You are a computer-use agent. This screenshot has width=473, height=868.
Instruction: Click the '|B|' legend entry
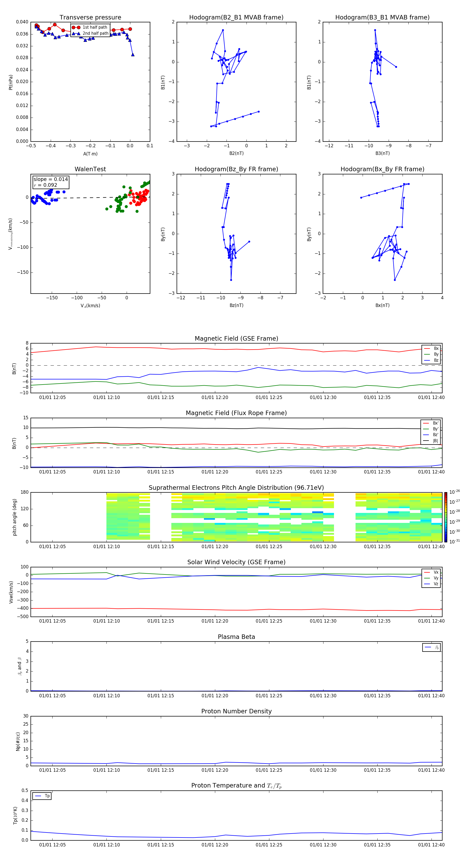[431, 441]
